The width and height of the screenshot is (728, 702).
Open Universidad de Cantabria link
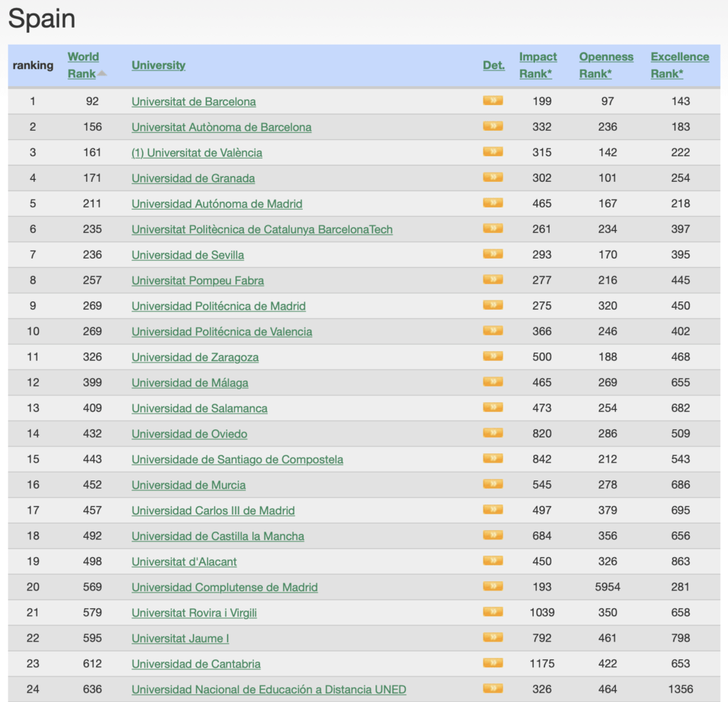pos(196,663)
